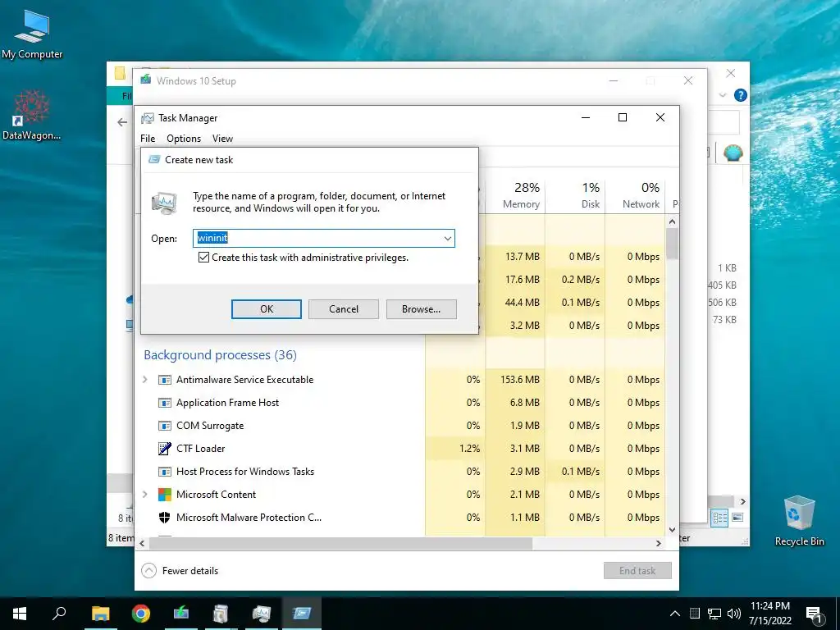Screen dimensions: 840x630
Task: Open My Computer desktop icon
Action: pyautogui.click(x=32, y=34)
